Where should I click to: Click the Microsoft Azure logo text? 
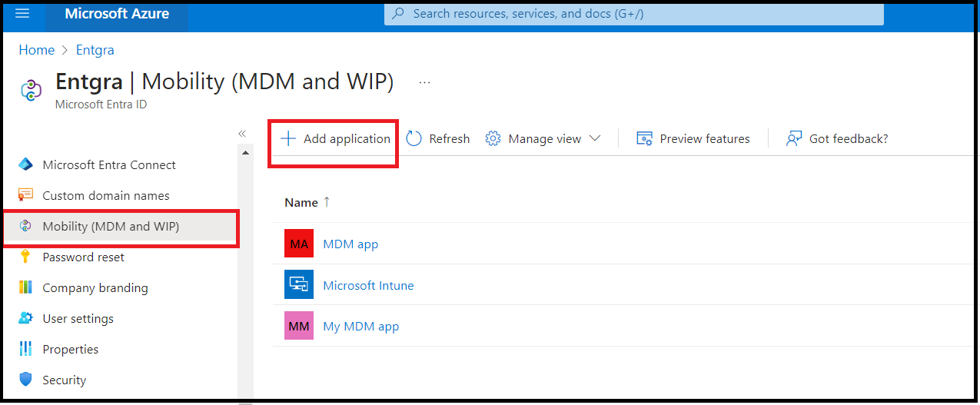(x=117, y=14)
